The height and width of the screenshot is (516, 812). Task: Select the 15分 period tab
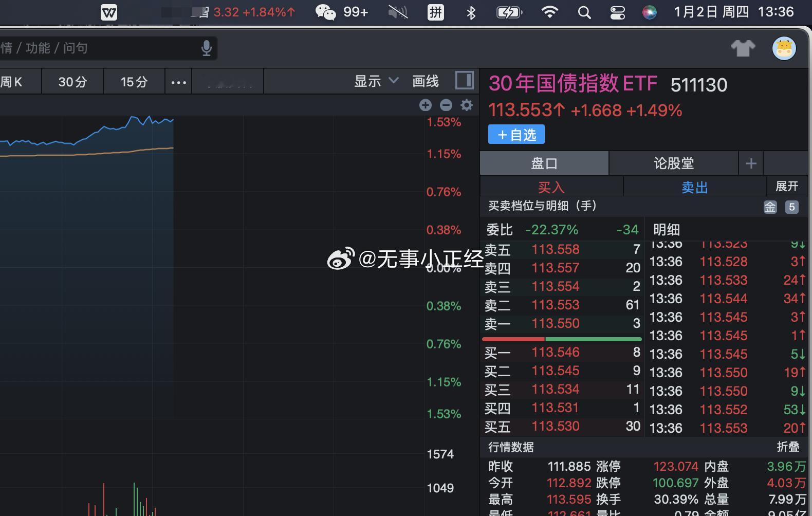pos(134,82)
